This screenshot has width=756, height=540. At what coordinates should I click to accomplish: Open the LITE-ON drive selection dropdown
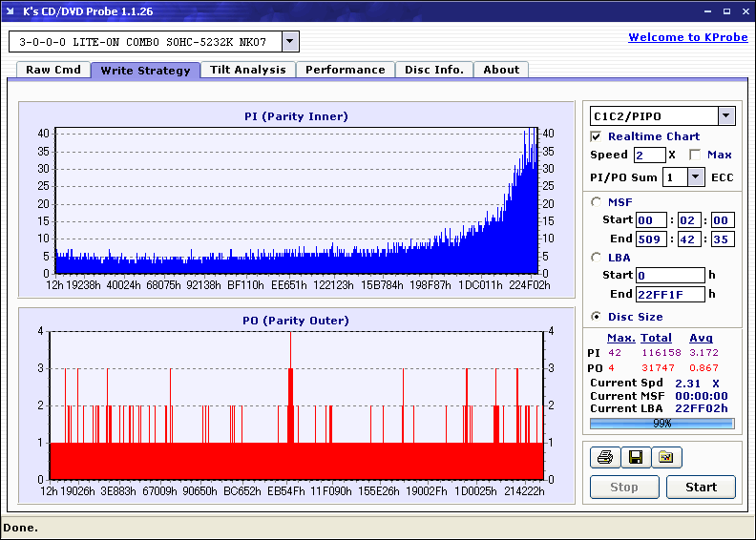290,42
